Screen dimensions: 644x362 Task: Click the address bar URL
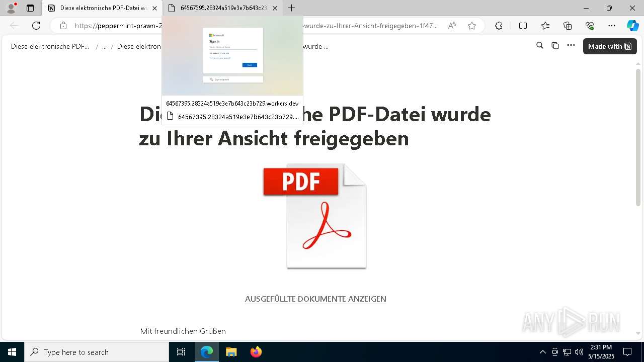coord(257,26)
